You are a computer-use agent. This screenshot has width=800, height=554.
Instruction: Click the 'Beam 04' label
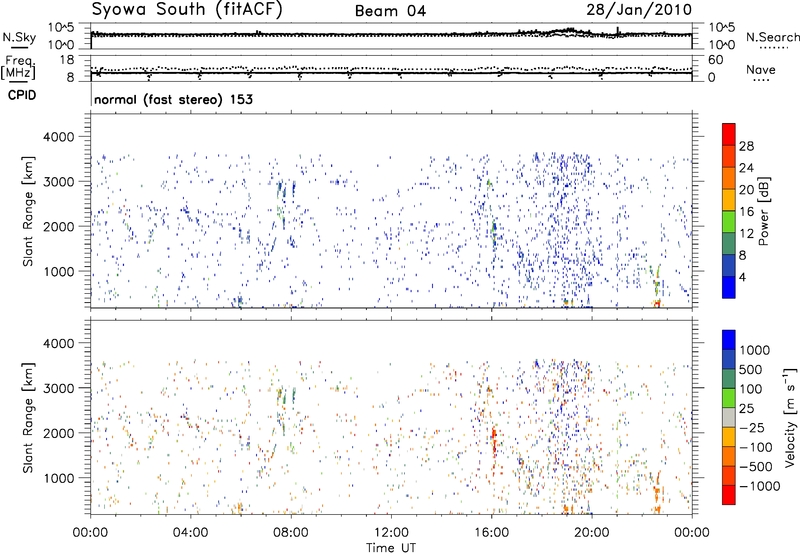point(390,11)
